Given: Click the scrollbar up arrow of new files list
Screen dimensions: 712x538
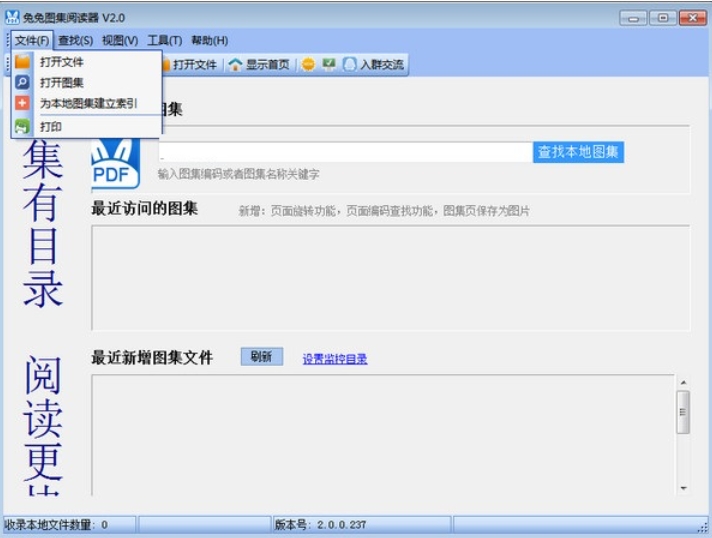Looking at the screenshot, I should (x=683, y=382).
